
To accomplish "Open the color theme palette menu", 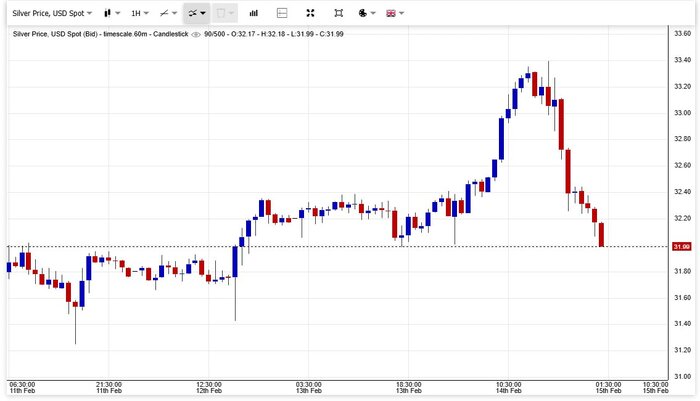I will point(365,13).
